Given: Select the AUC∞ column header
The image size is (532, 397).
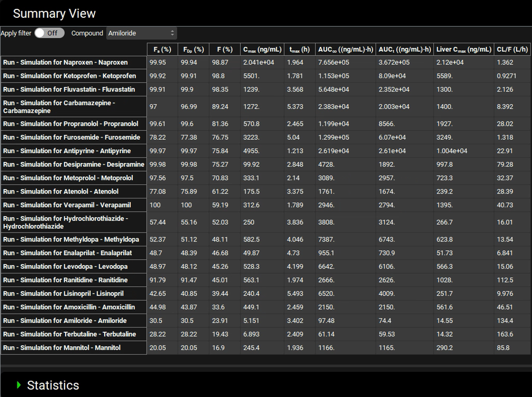Looking at the screenshot, I should tap(345, 49).
